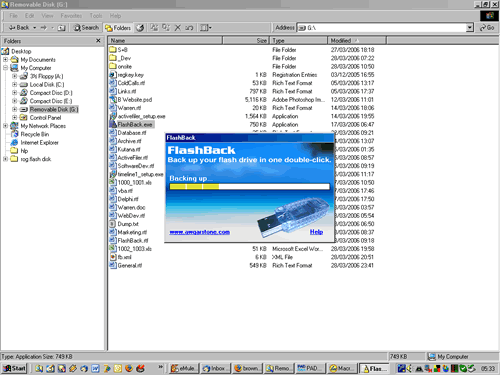
Task: Select the FlashBack.exe file icon
Action: click(x=113, y=124)
